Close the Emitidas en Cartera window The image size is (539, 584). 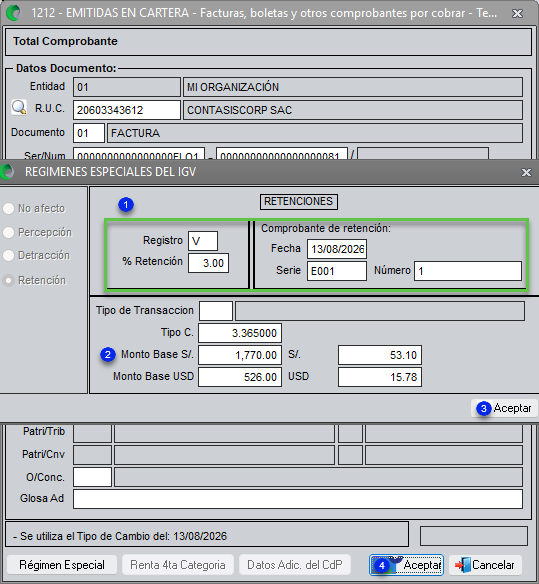[517, 13]
